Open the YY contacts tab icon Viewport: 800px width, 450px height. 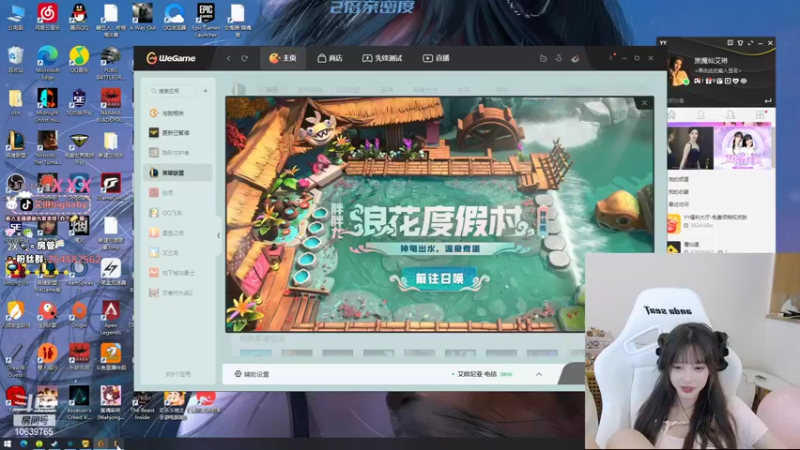tap(701, 115)
